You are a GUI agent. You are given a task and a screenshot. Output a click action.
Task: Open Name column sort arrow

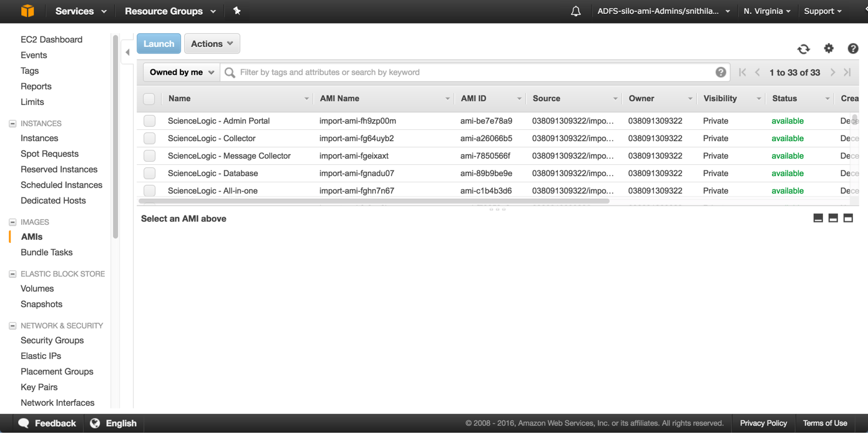point(306,99)
